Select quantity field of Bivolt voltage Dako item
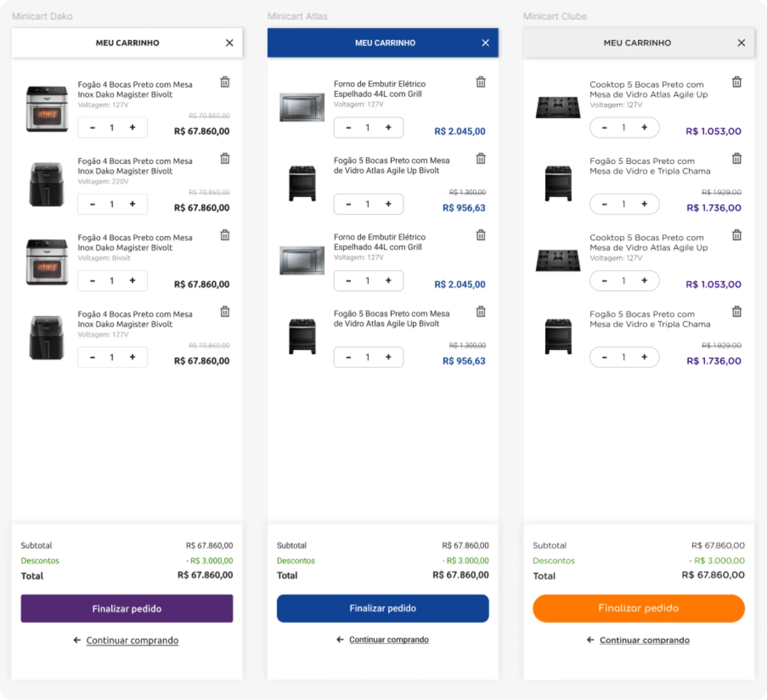This screenshot has width=767, height=700. (x=112, y=280)
